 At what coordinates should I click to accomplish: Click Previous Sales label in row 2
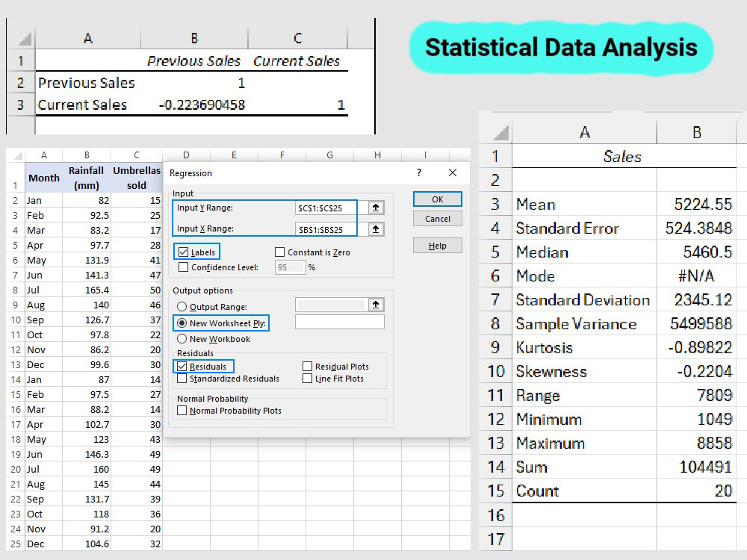click(88, 83)
